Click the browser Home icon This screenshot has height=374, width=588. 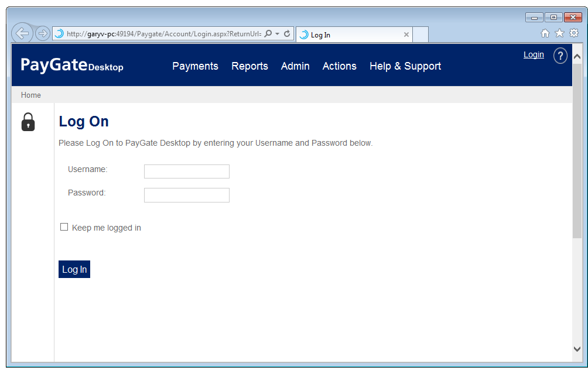(x=545, y=33)
